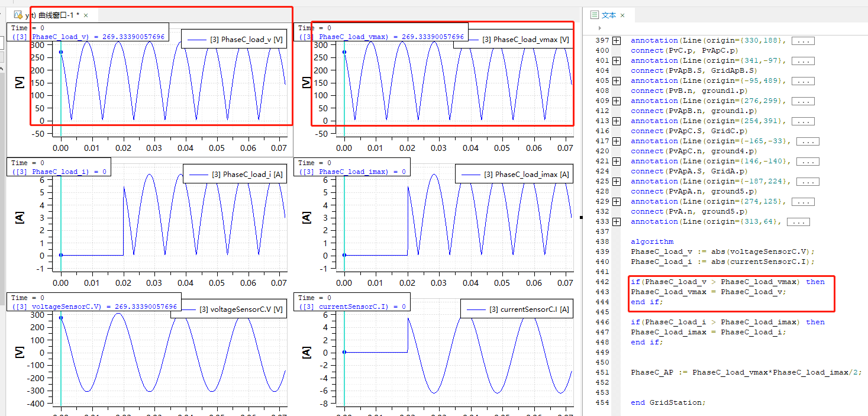Screen dimensions: 868x416
Task: Click the small arrow below 文本 tab
Action: click(x=600, y=28)
